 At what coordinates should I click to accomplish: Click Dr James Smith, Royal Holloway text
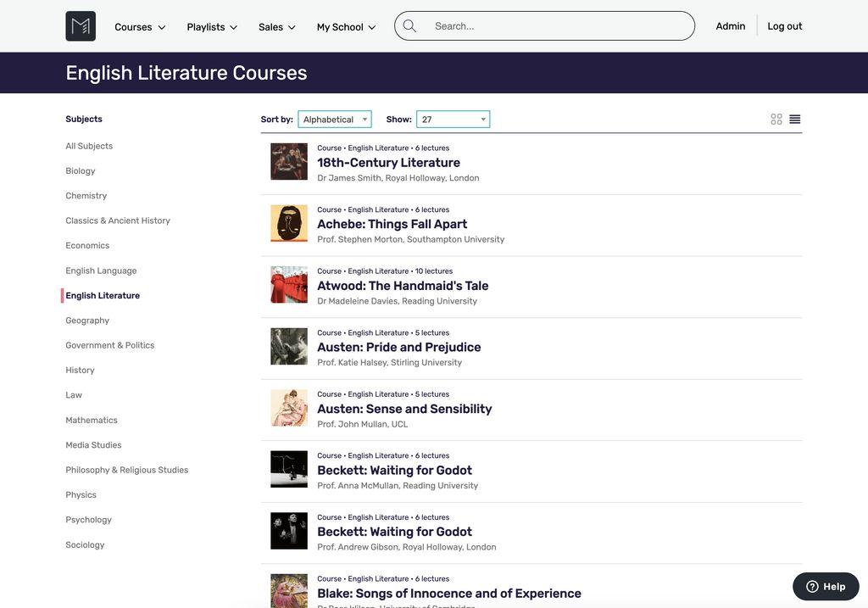tap(398, 178)
